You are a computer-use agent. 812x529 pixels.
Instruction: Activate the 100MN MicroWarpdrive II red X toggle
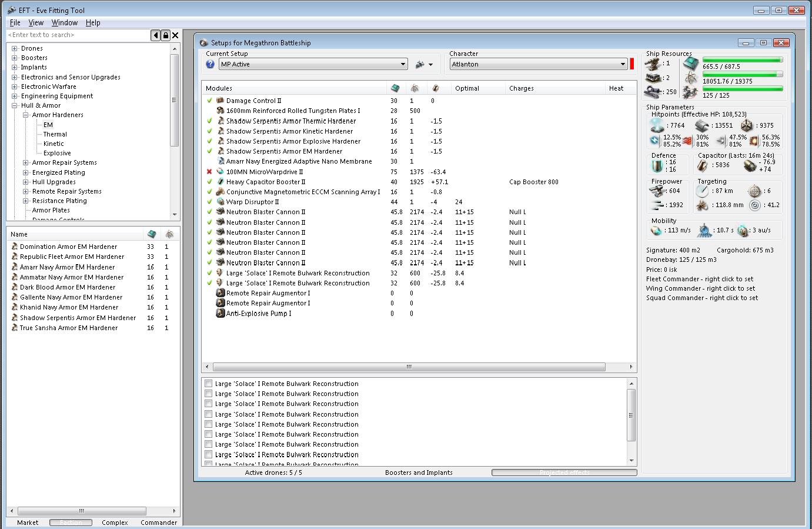(x=209, y=172)
